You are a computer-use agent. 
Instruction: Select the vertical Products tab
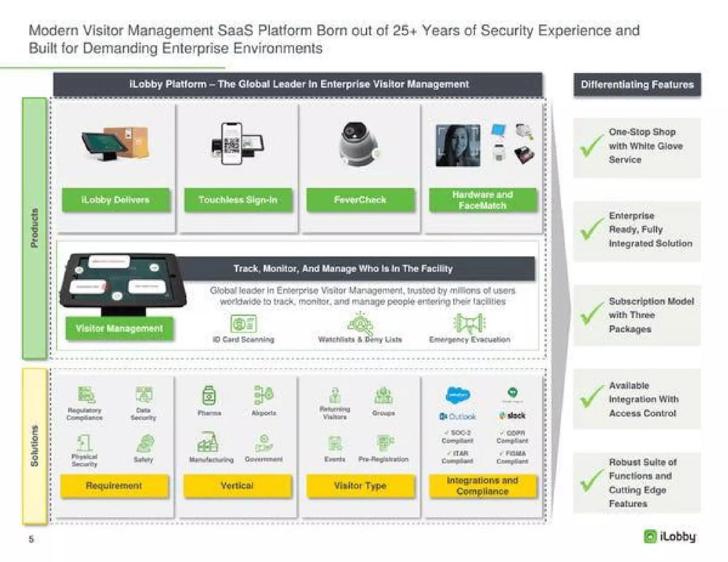(35, 228)
